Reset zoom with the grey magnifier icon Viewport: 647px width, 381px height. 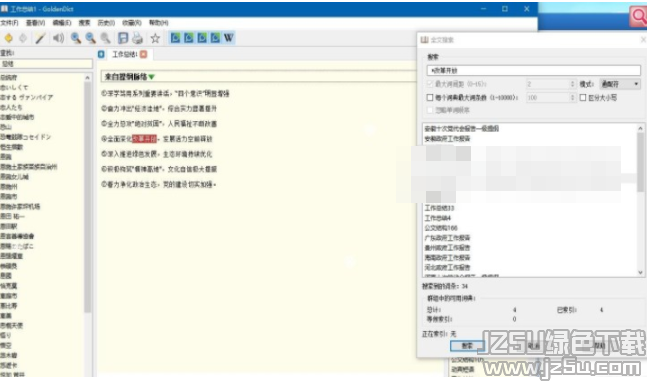click(106, 38)
